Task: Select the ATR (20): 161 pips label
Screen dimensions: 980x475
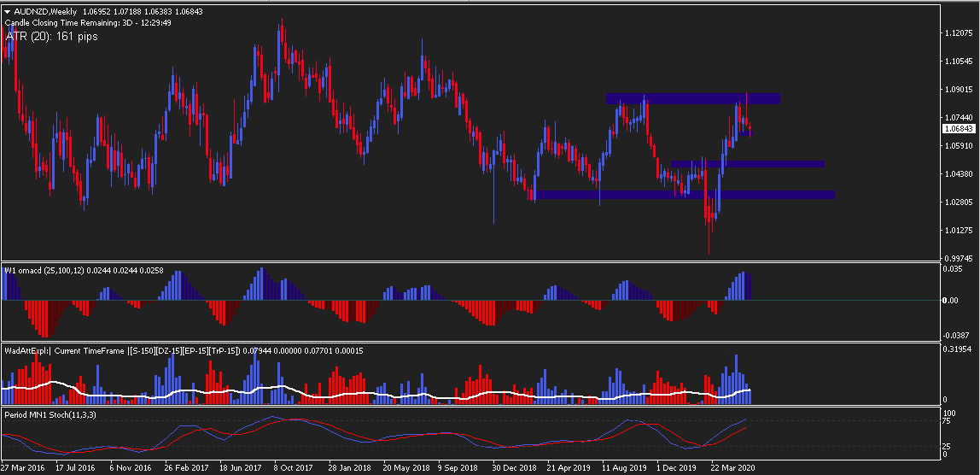Action: click(x=52, y=36)
